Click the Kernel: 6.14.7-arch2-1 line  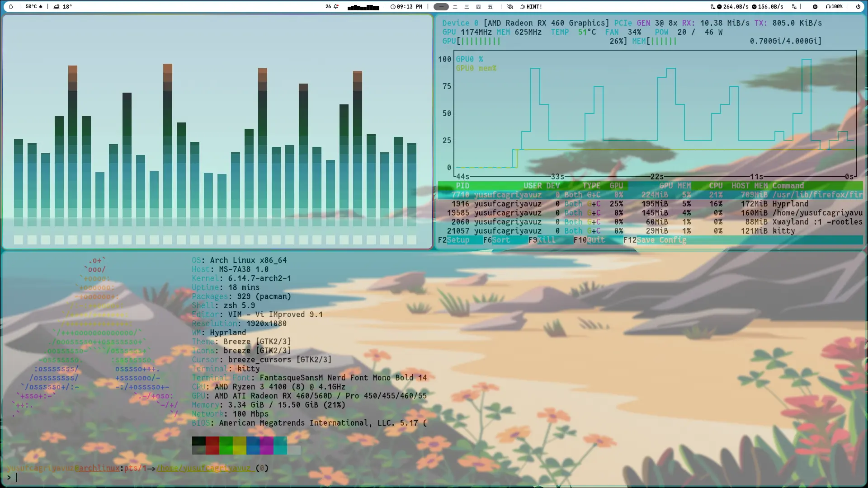241,278
